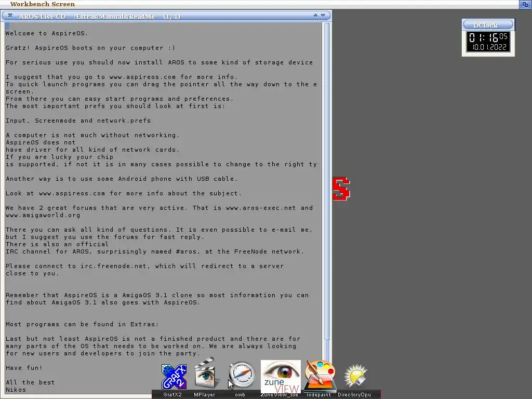Click 'AspireOS does not' line
Screen dimensions: 532x399
coord(41,142)
